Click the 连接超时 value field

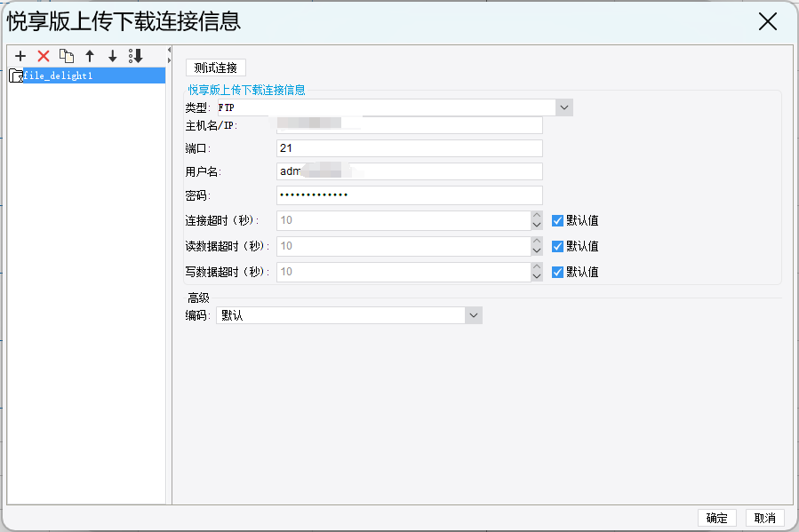coord(403,220)
